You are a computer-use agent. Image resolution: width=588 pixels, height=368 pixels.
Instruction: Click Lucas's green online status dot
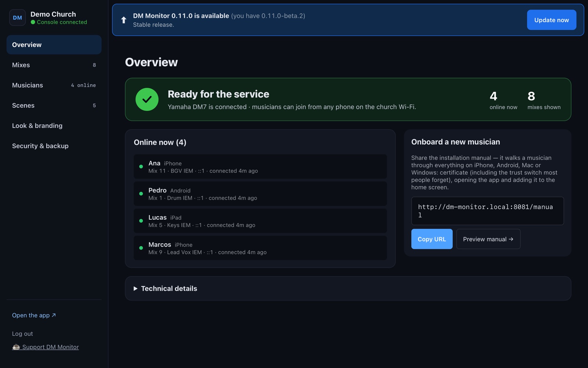pyautogui.click(x=141, y=221)
